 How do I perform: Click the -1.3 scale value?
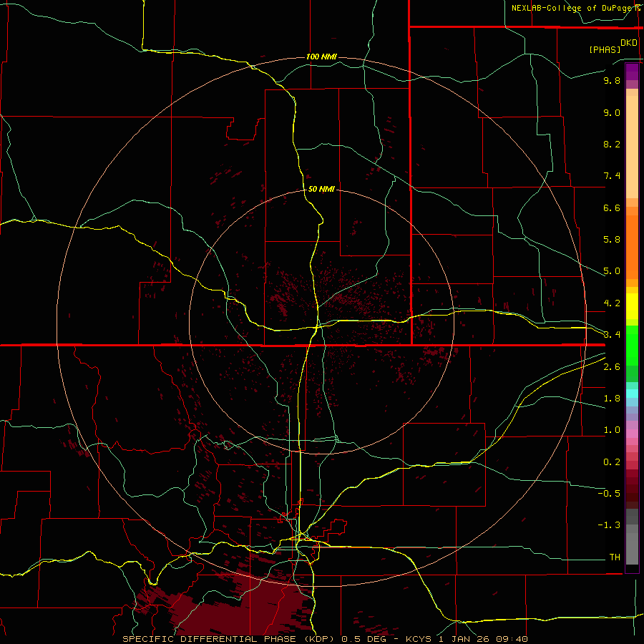click(x=609, y=525)
